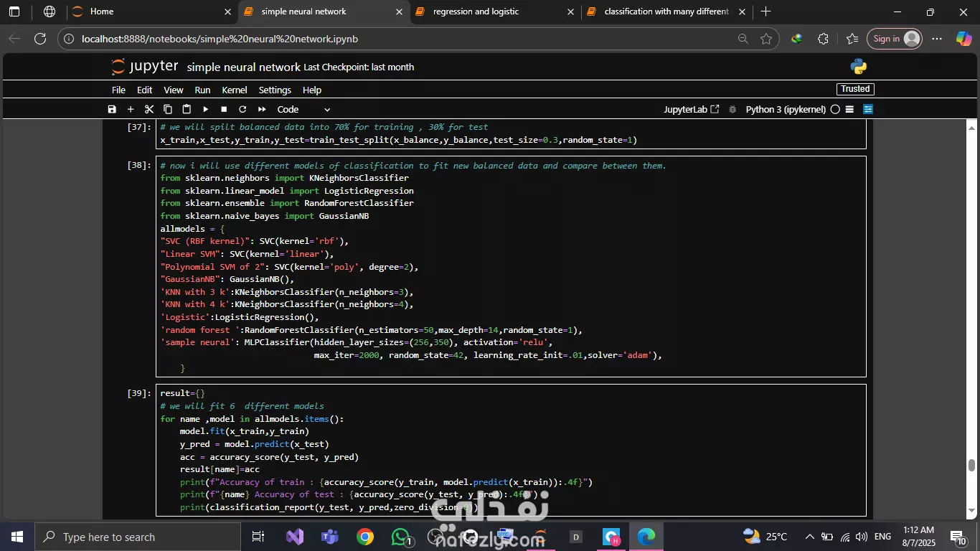The width and height of the screenshot is (980, 551).
Task: Open the Run menu
Action: pyautogui.click(x=202, y=90)
